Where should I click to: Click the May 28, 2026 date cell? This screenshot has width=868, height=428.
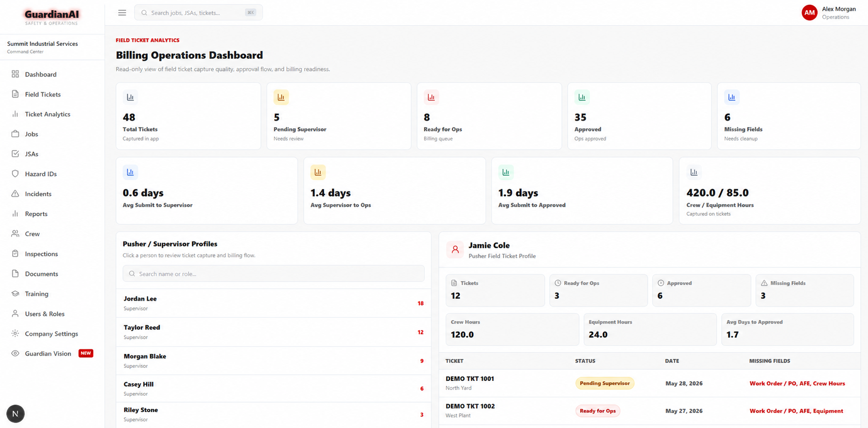click(x=684, y=383)
